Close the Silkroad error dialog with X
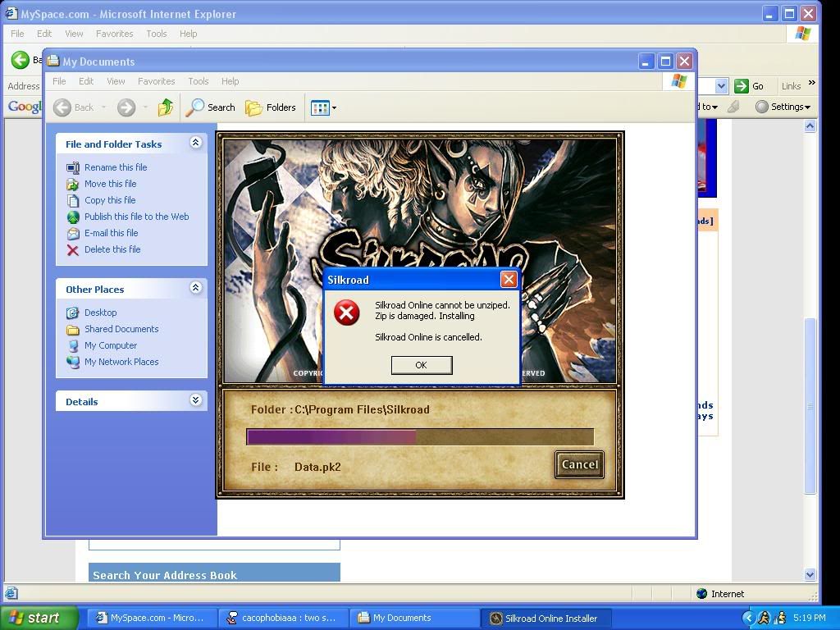 coord(509,279)
